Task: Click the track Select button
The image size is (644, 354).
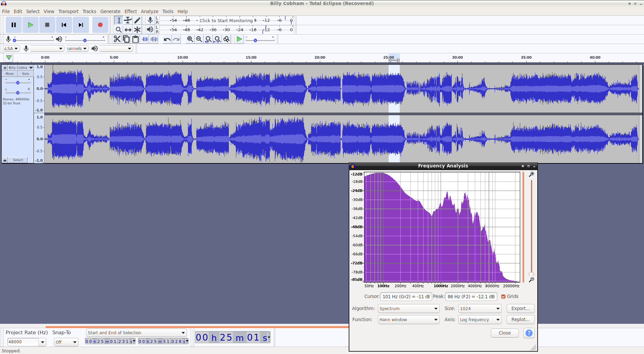Action: (x=18, y=160)
